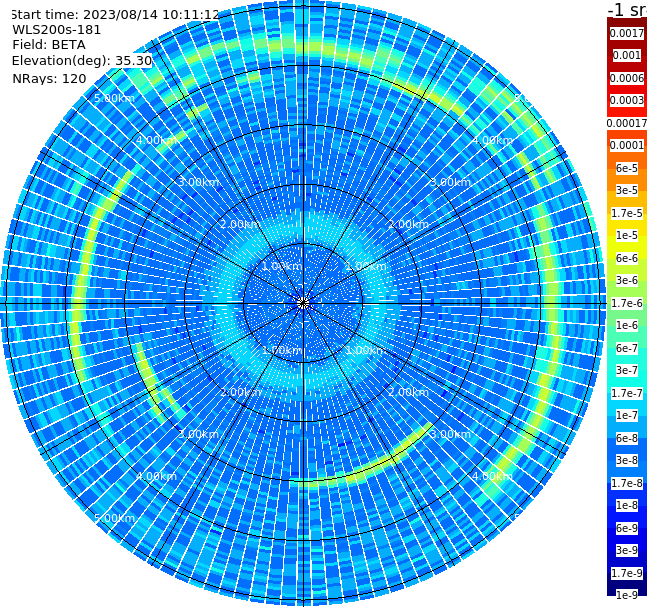Select the WLS200s-181 instrument label

[x=57, y=30]
